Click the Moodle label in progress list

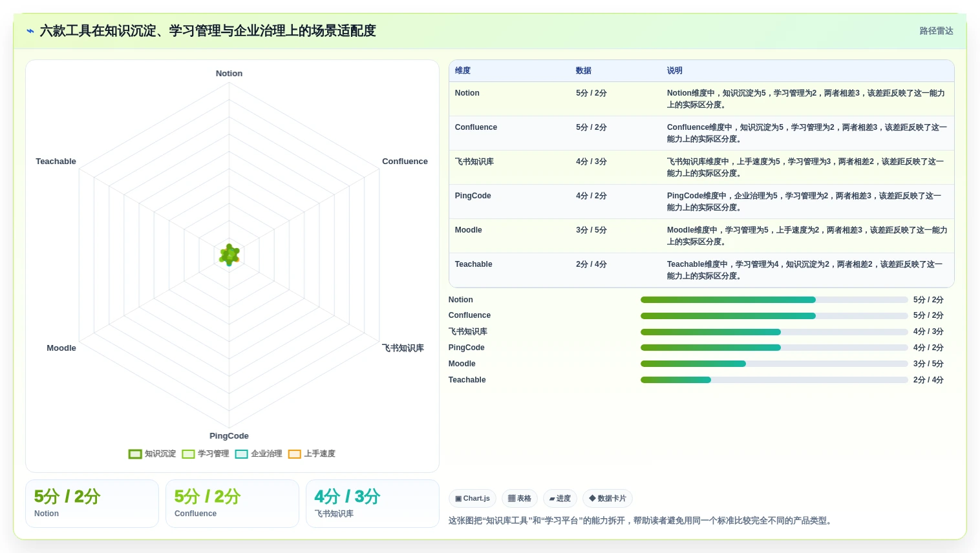click(462, 364)
